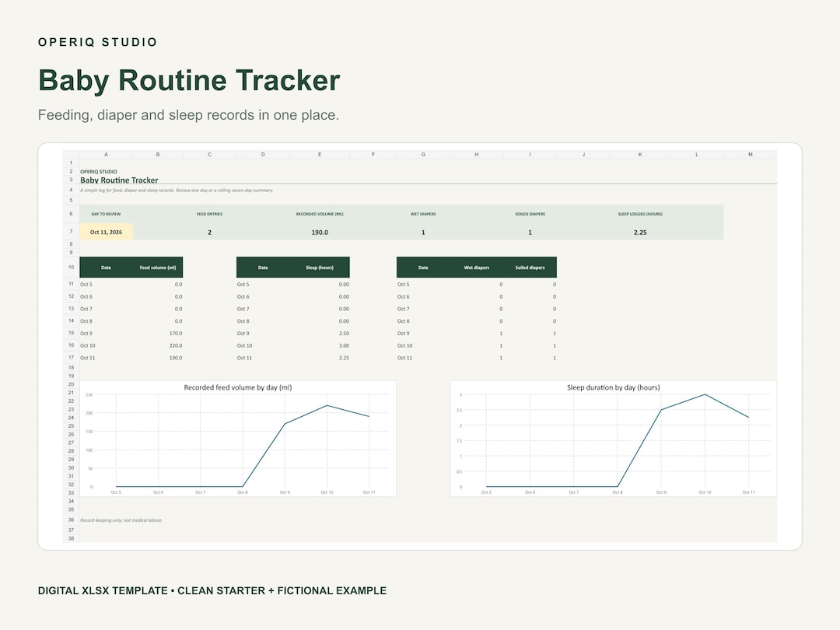Viewport: 840px width, 630px height.
Task: Click the '150' axis label on the feed chart
Action: (x=89, y=432)
